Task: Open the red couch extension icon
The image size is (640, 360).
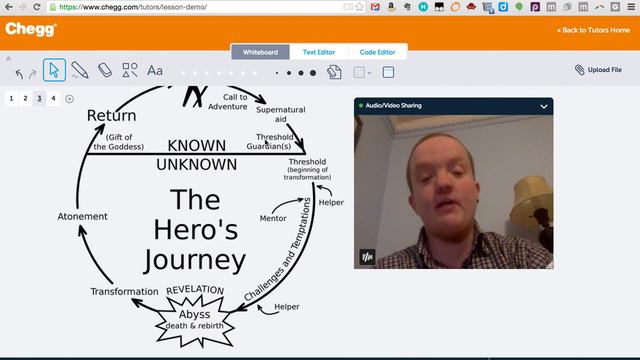Action: (471, 7)
